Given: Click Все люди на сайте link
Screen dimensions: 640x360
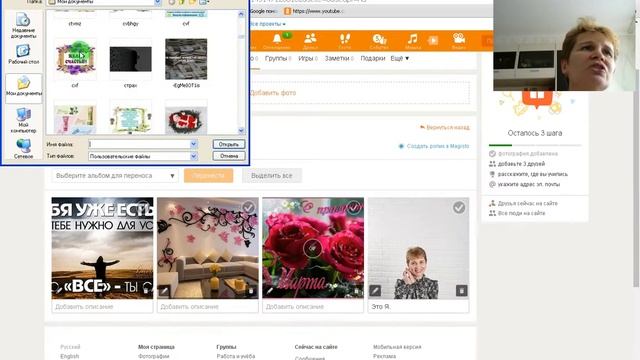Looking at the screenshot, I should 521,213.
